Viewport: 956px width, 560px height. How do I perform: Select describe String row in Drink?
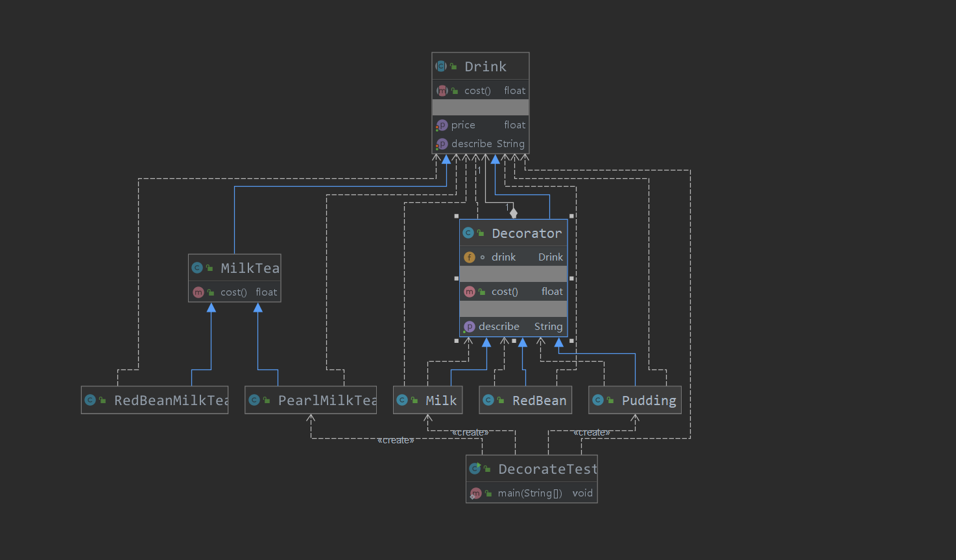click(481, 144)
